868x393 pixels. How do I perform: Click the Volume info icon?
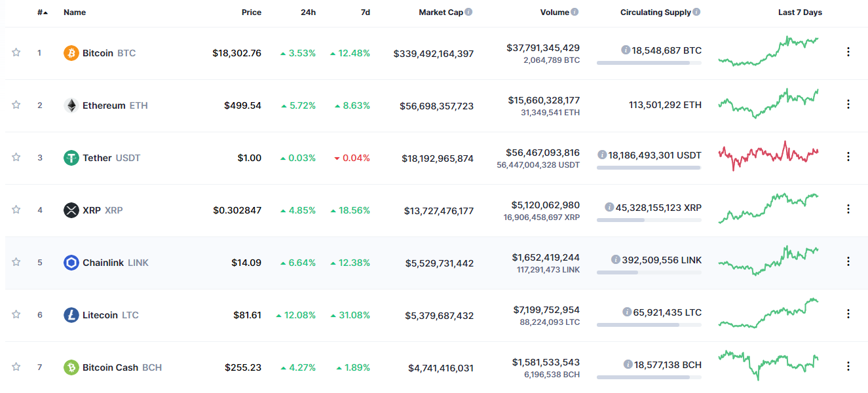575,12
